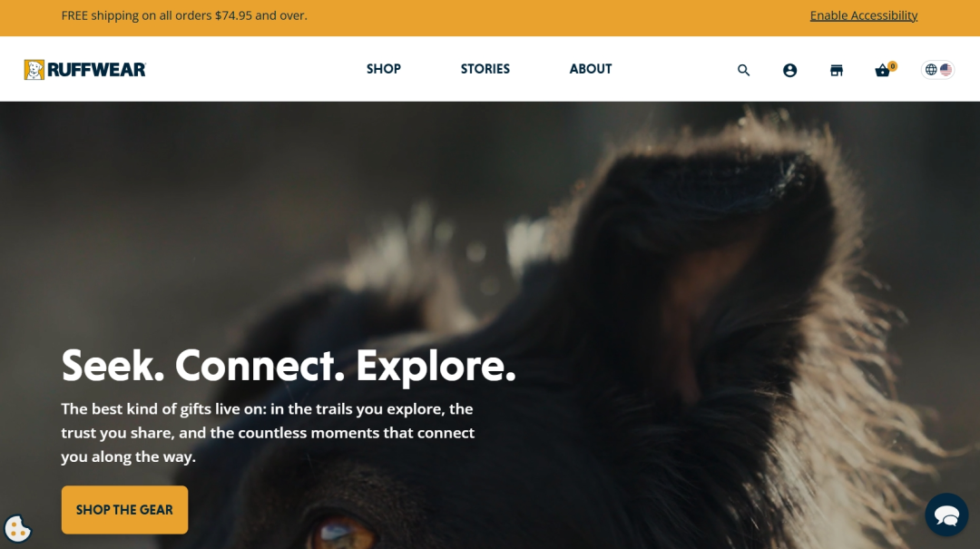Start a chat via chat bubble
980x549 pixels.
pos(946,515)
